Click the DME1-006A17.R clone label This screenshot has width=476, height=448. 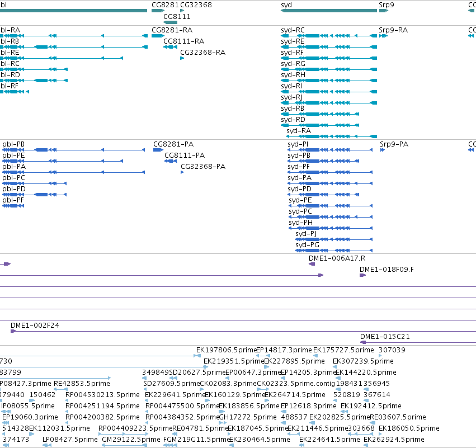pyautogui.click(x=337, y=258)
